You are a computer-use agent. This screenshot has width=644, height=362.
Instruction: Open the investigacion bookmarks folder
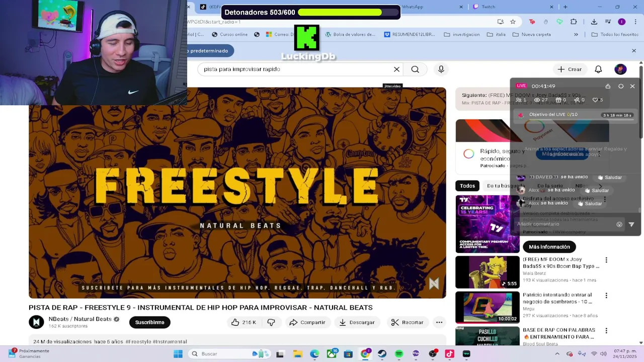[x=462, y=35]
